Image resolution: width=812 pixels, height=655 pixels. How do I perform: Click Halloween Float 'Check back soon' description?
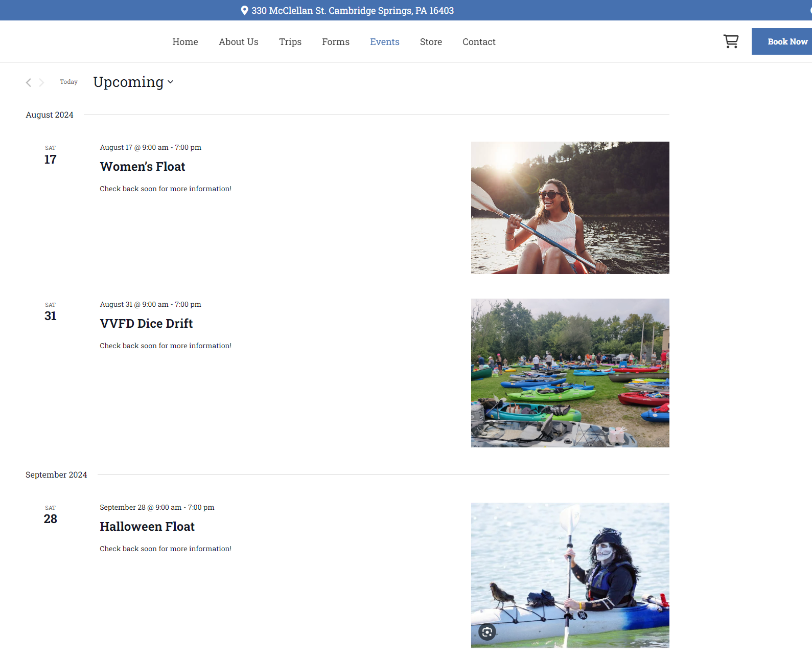pos(166,549)
